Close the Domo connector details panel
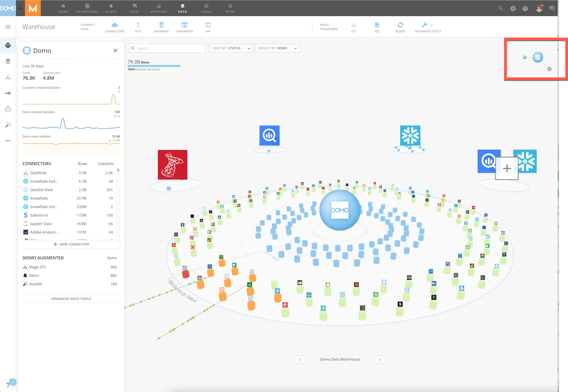This screenshot has width=568, height=392. tap(115, 50)
